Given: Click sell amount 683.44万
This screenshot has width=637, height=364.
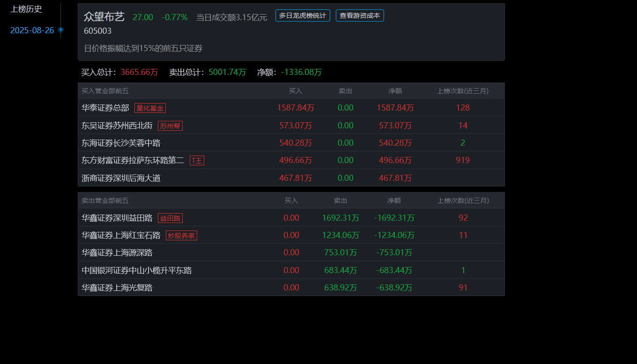Looking at the screenshot, I should [x=341, y=270].
